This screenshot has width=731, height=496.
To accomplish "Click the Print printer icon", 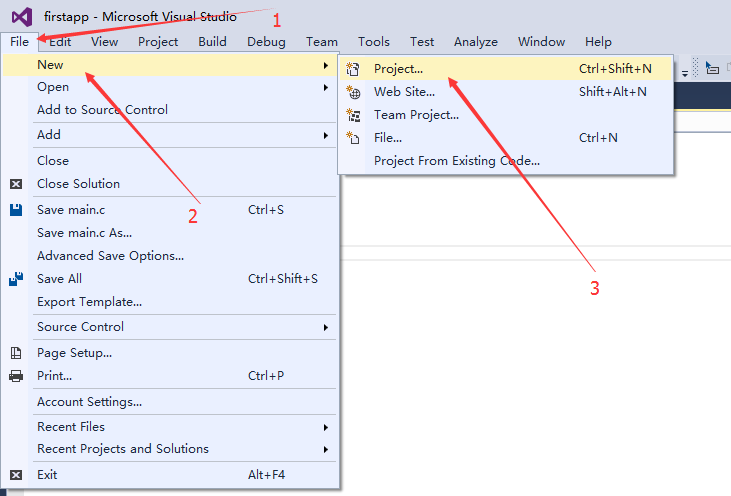I will [x=16, y=376].
